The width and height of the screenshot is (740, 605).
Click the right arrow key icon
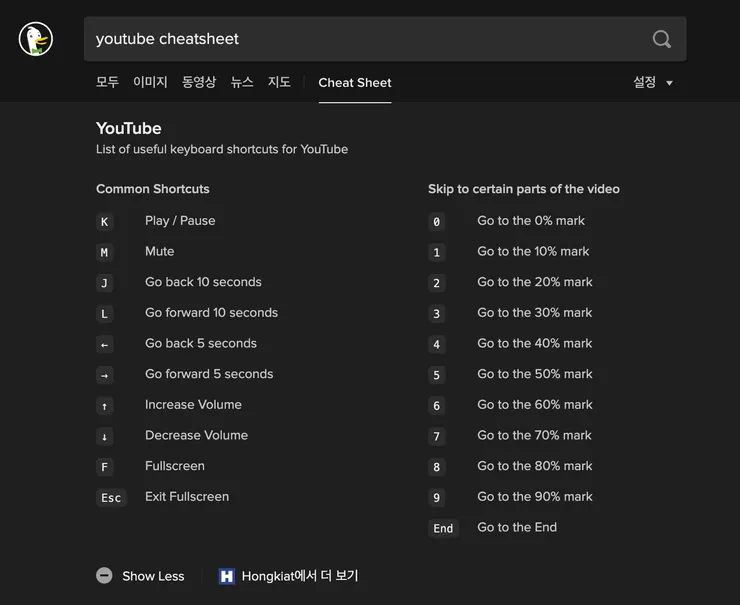click(104, 376)
